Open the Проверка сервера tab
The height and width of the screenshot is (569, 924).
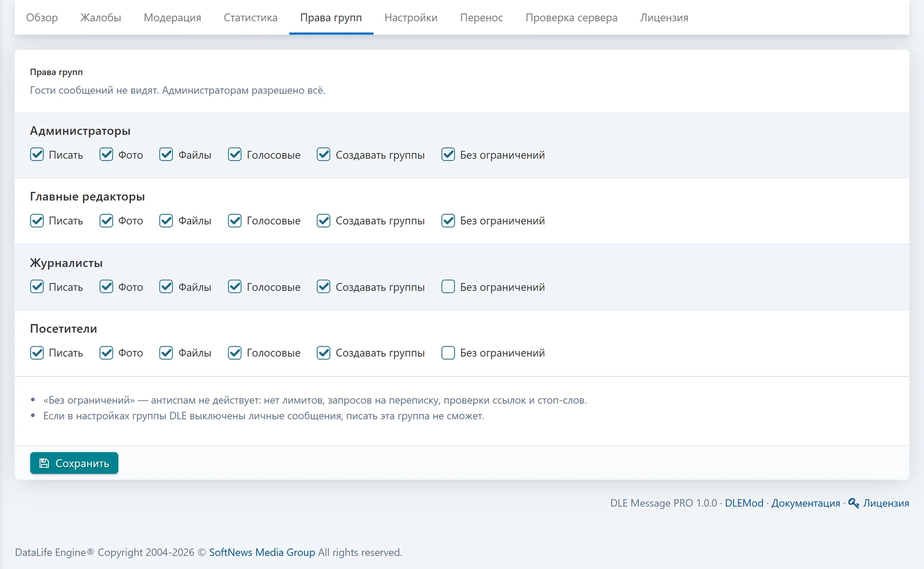coord(572,17)
